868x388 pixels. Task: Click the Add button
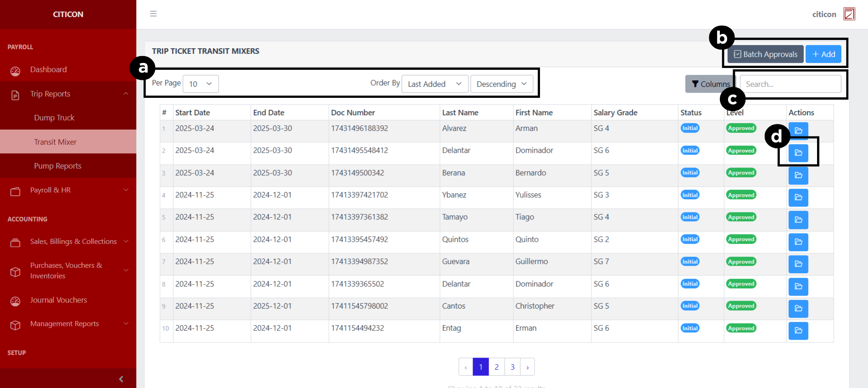coord(823,54)
